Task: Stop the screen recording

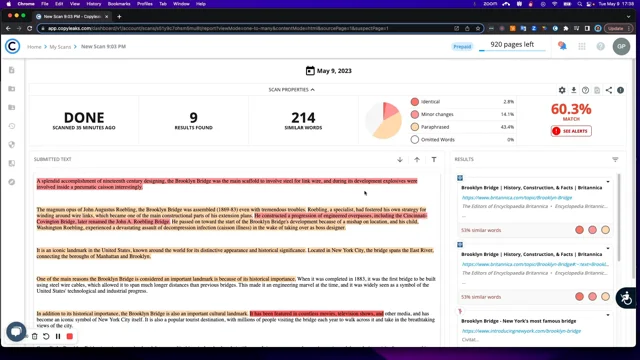Action: tap(70, 336)
